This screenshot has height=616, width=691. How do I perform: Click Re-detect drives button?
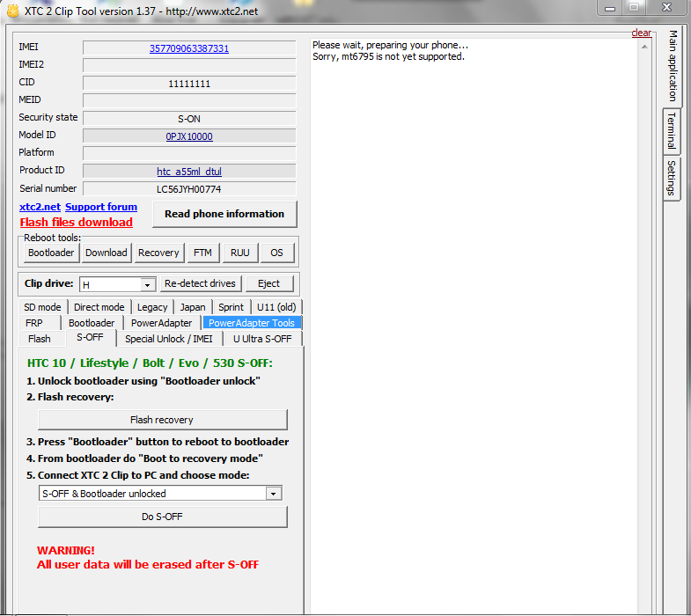click(200, 283)
